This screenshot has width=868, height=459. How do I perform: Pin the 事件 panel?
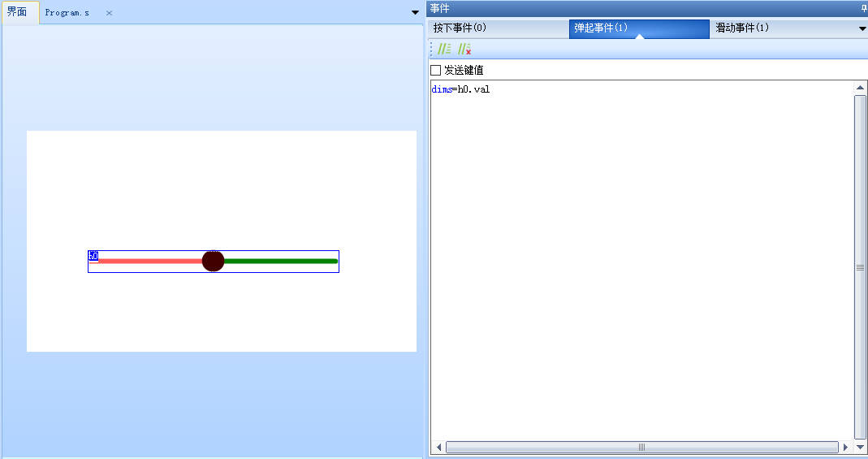tap(863, 8)
